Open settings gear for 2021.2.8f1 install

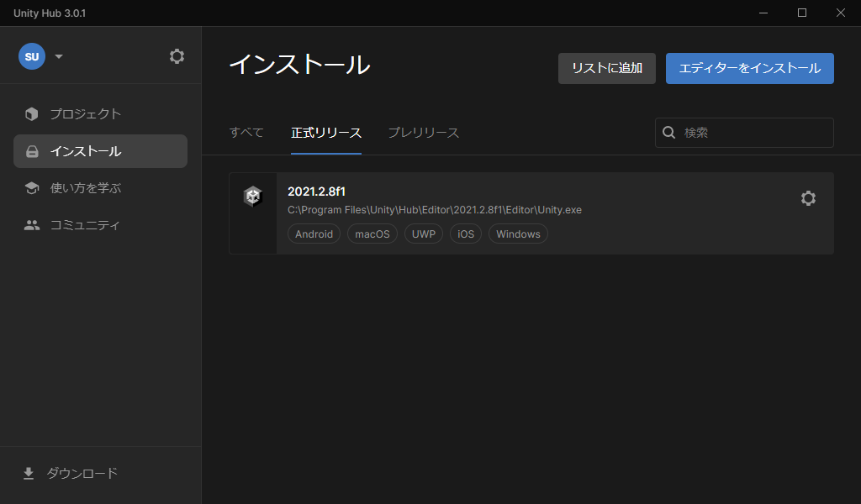pos(808,198)
